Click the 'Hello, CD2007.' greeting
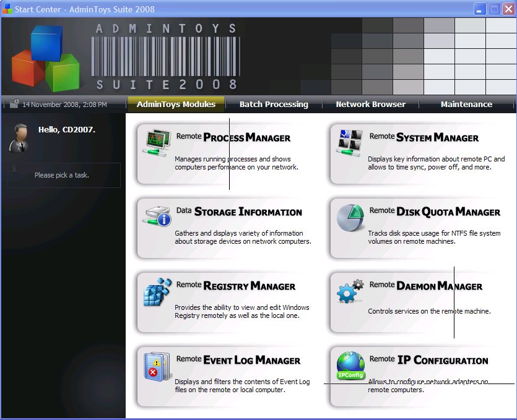517x420 pixels. tap(67, 129)
